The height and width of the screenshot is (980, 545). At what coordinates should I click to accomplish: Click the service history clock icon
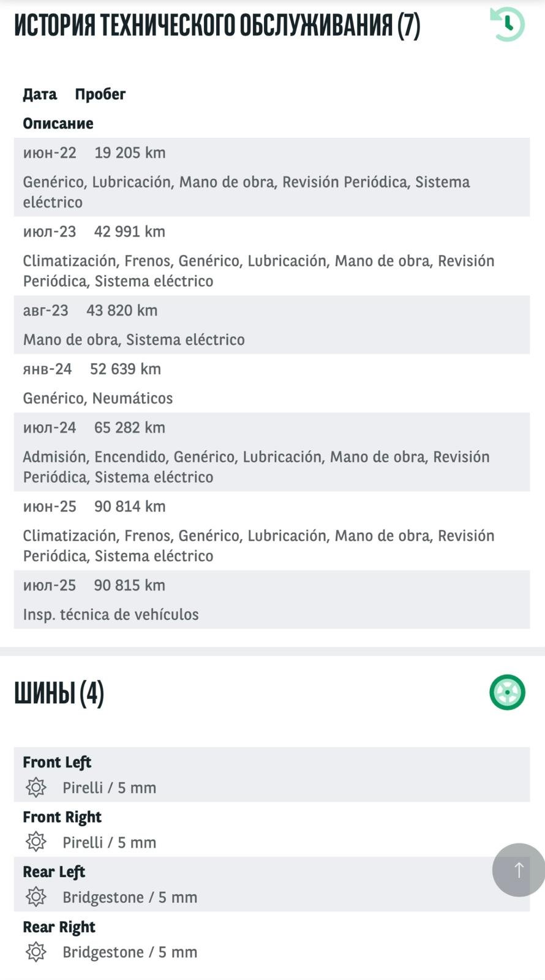(507, 24)
